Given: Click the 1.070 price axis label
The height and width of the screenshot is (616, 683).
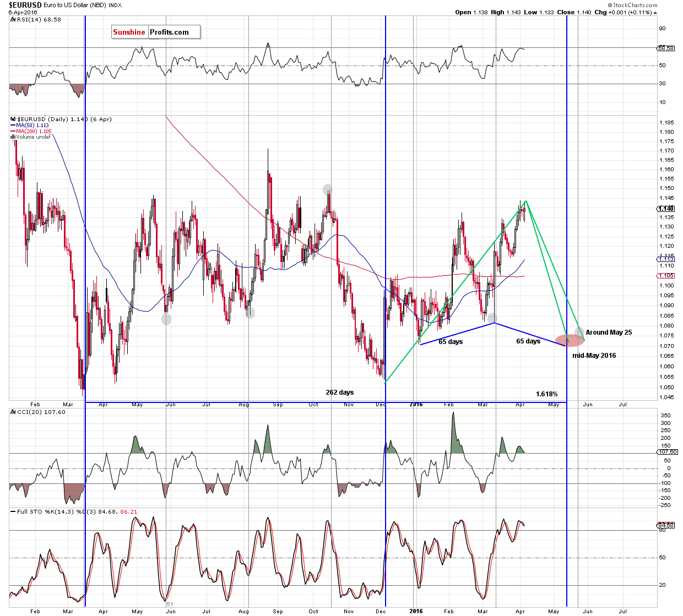Looking at the screenshot, I should point(667,346).
